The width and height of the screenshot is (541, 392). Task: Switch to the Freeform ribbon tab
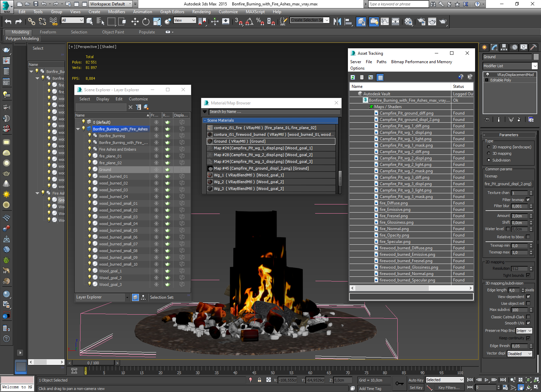pos(48,32)
